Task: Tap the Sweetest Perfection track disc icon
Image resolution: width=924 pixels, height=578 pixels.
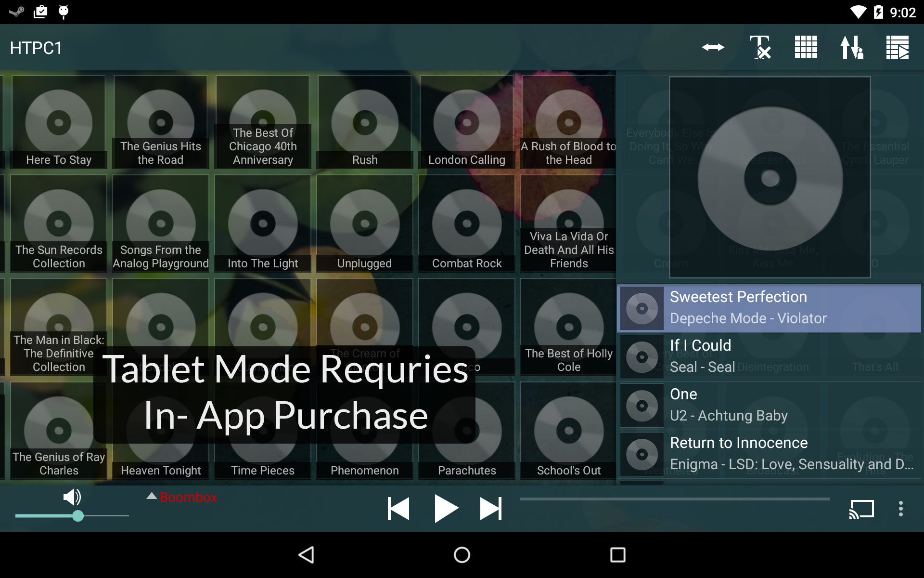Action: point(642,308)
